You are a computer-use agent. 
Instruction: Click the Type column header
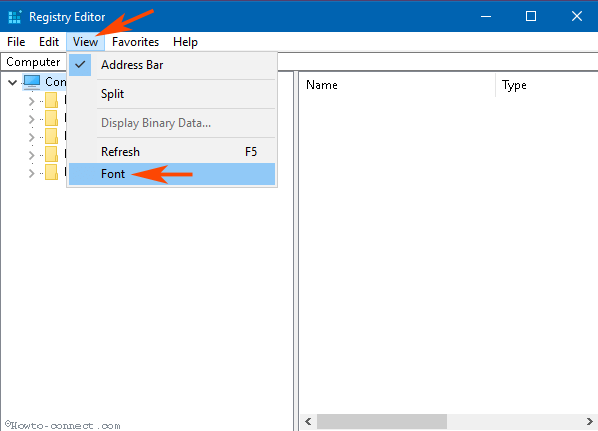tap(547, 85)
